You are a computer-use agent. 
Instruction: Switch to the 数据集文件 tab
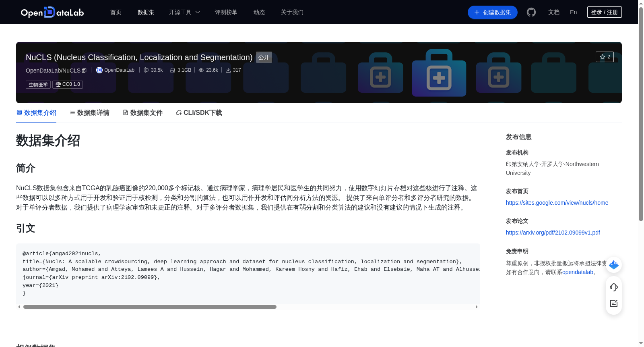[142, 113]
